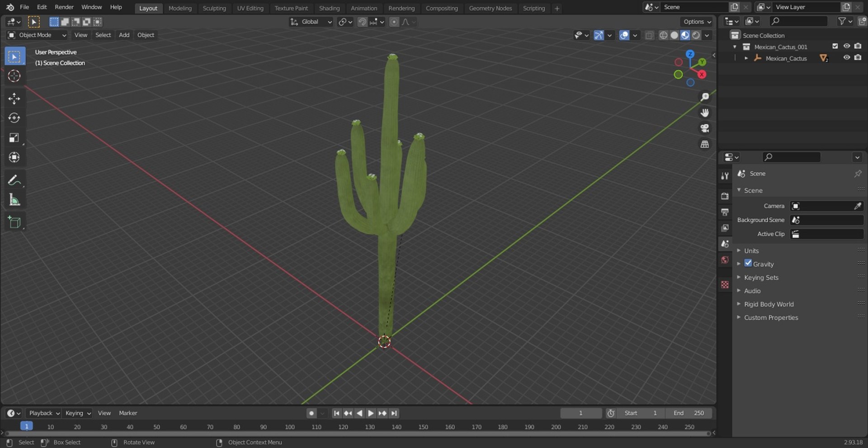
Task: Toggle snapping magnet
Action: (362, 22)
